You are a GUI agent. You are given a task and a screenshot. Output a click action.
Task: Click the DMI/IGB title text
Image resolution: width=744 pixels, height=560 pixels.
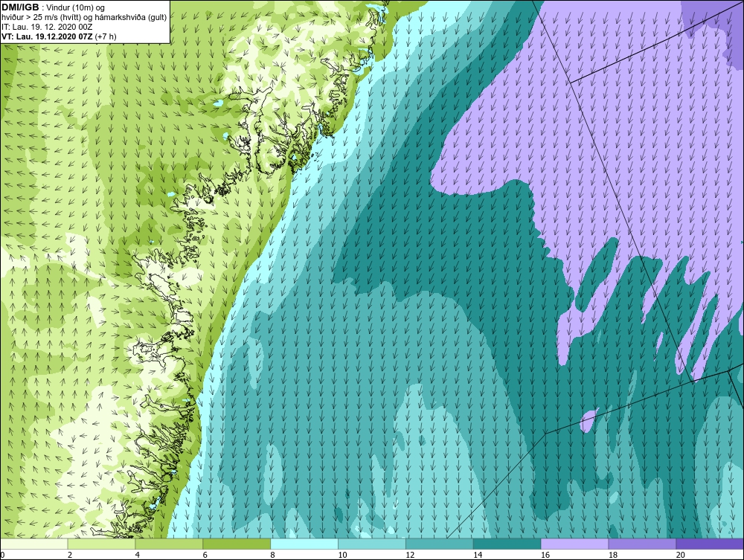tap(20, 7)
